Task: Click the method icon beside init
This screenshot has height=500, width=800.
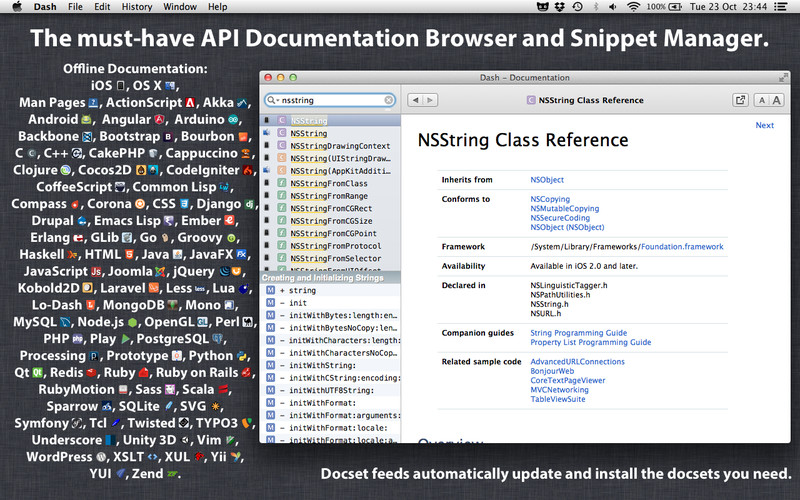Action: coord(270,303)
